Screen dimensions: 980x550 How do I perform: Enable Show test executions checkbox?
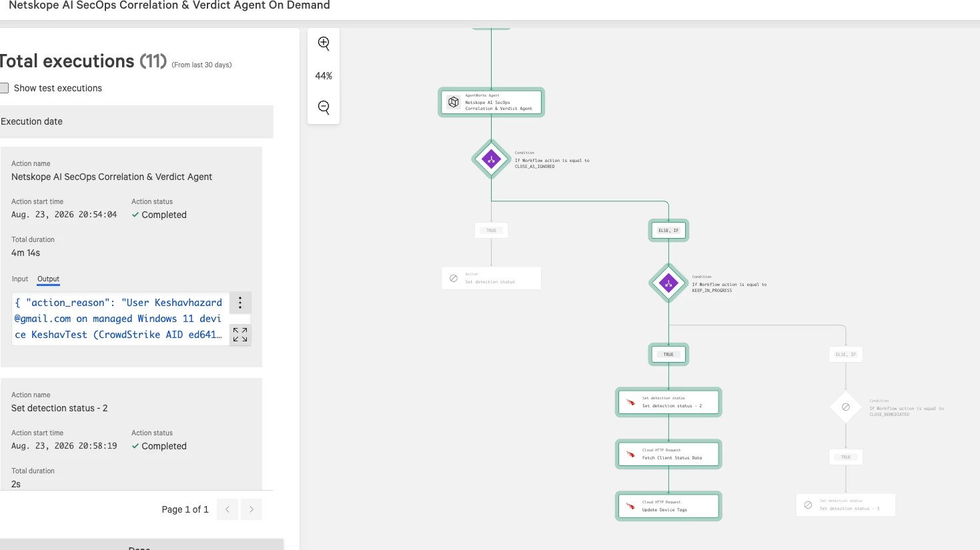(x=4, y=88)
